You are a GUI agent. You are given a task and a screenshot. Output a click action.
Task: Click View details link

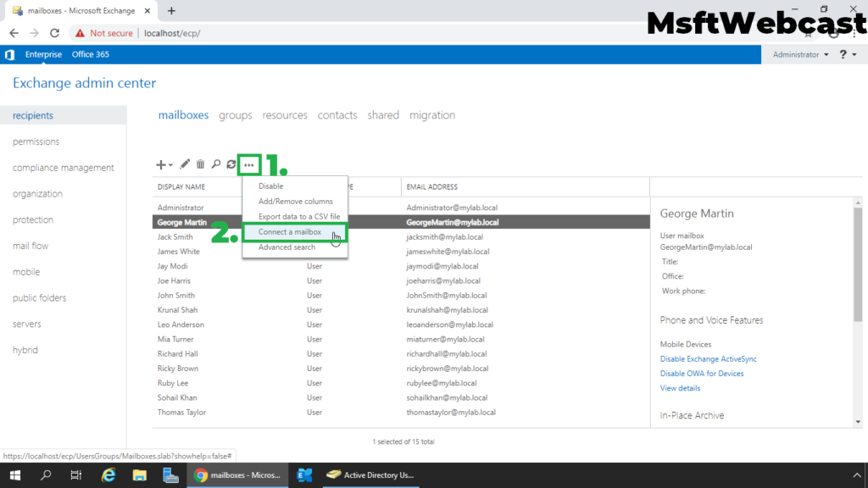tap(680, 388)
